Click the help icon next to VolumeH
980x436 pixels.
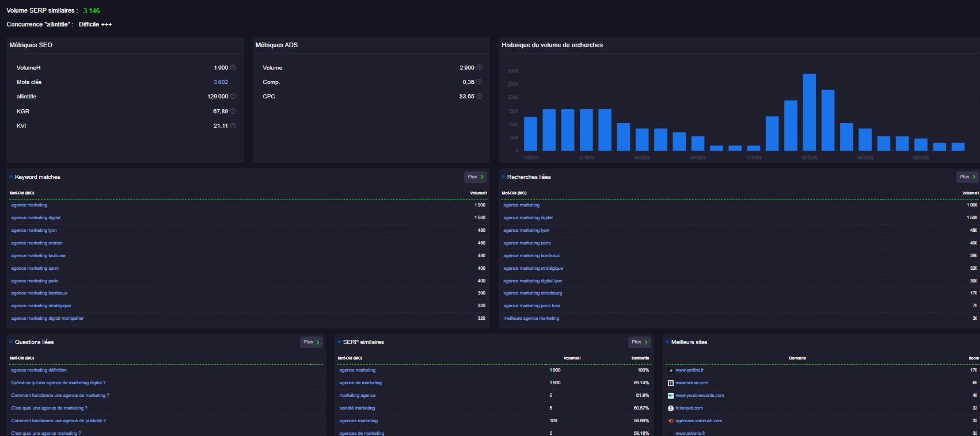pos(233,68)
